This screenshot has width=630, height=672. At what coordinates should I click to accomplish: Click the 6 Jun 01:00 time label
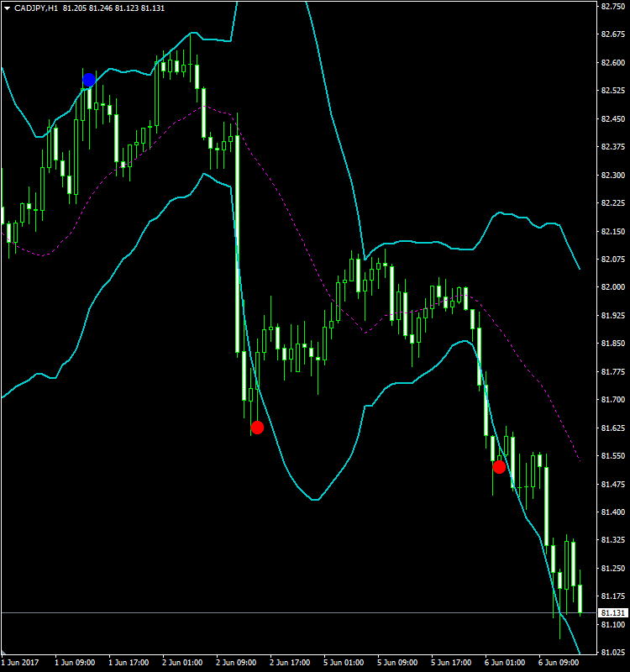(505, 663)
